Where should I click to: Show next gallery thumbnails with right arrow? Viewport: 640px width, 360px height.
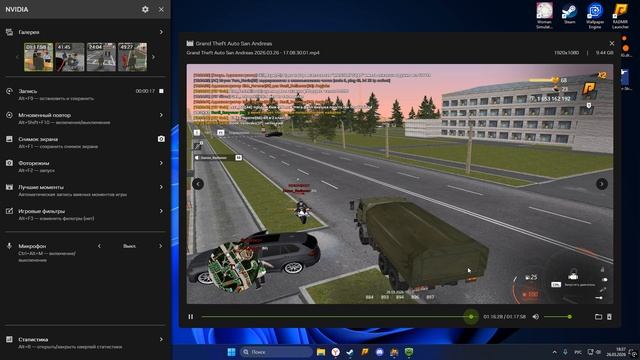[x=153, y=57]
